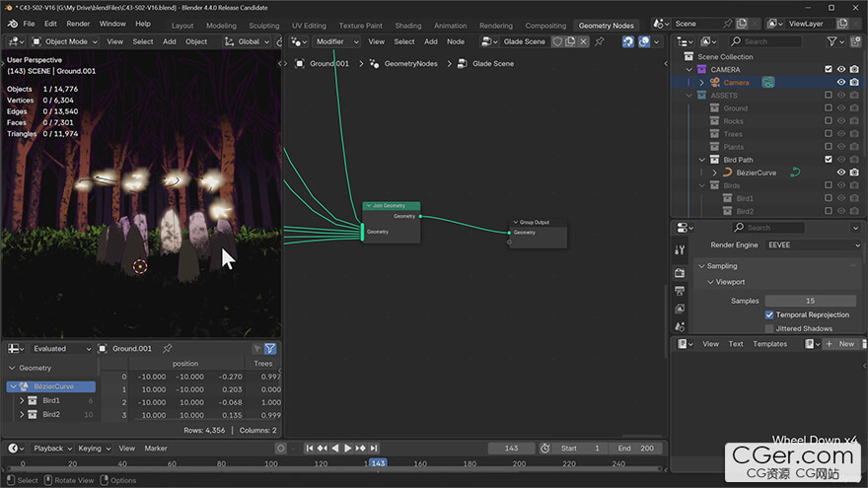Open the Scene properties tab icon
Image resolution: width=868 pixels, height=488 pixels.
tap(680, 326)
